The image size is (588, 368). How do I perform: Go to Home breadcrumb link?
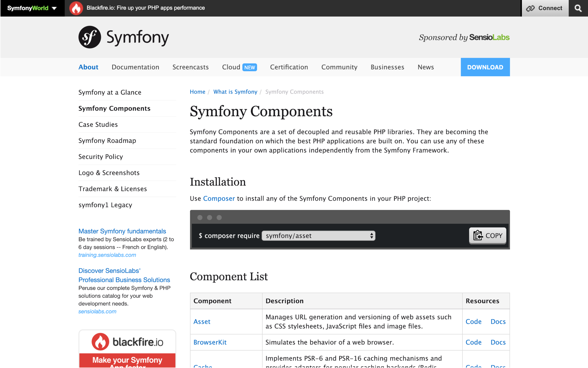pos(197,92)
